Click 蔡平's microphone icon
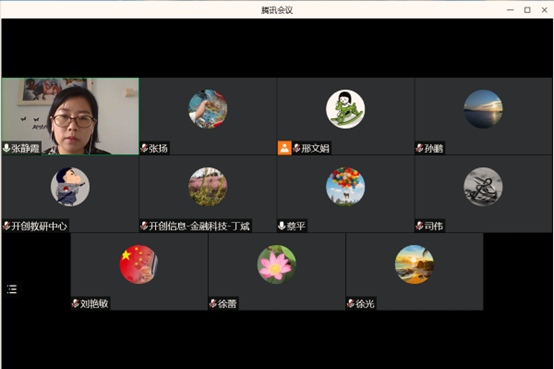The image size is (554, 369). pos(282,226)
